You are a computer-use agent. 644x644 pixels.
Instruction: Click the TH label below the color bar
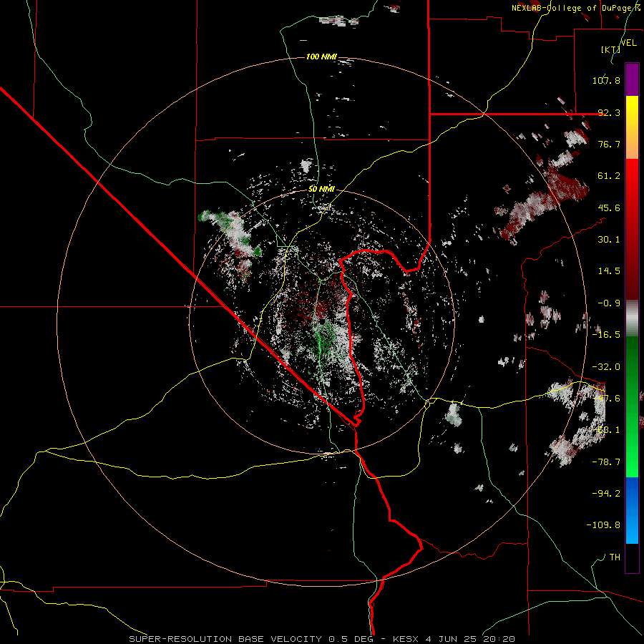tap(615, 557)
